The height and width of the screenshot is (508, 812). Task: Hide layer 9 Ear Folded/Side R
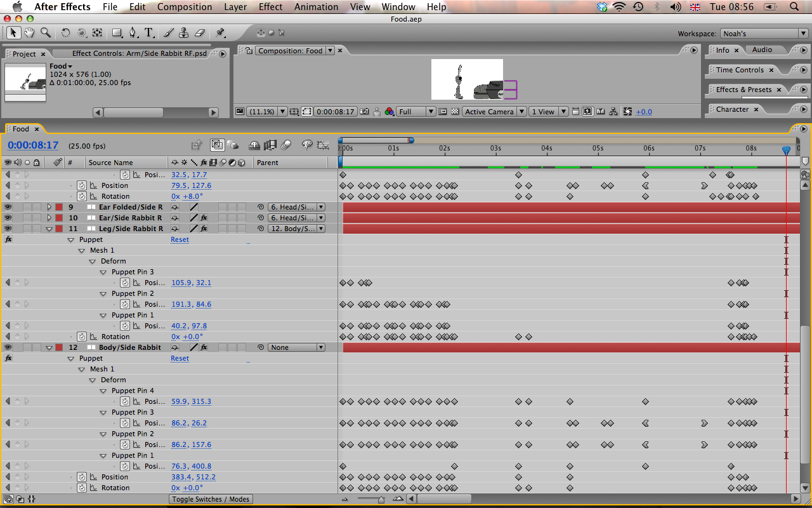[8, 207]
